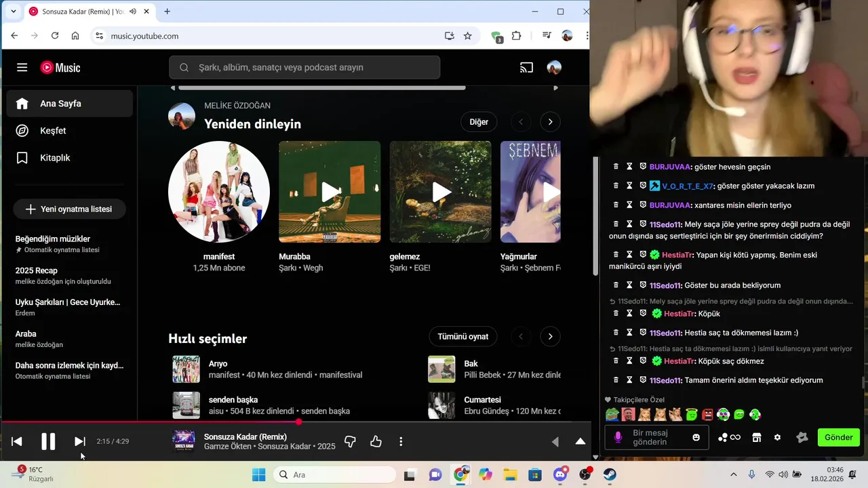Go to Ana Sayfa in the sidebar
The height and width of the screenshot is (488, 868).
point(70,104)
